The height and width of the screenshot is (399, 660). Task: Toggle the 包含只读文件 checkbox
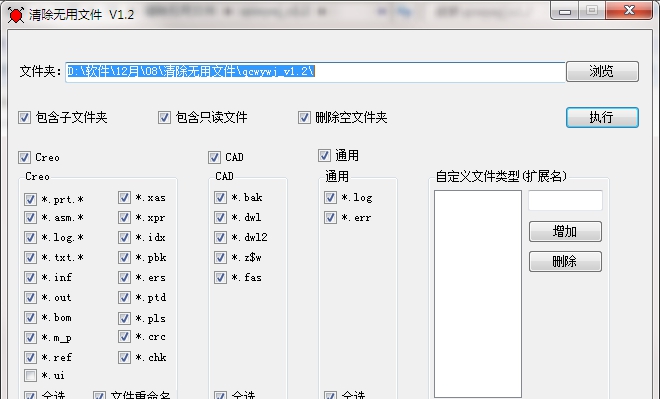[164, 117]
